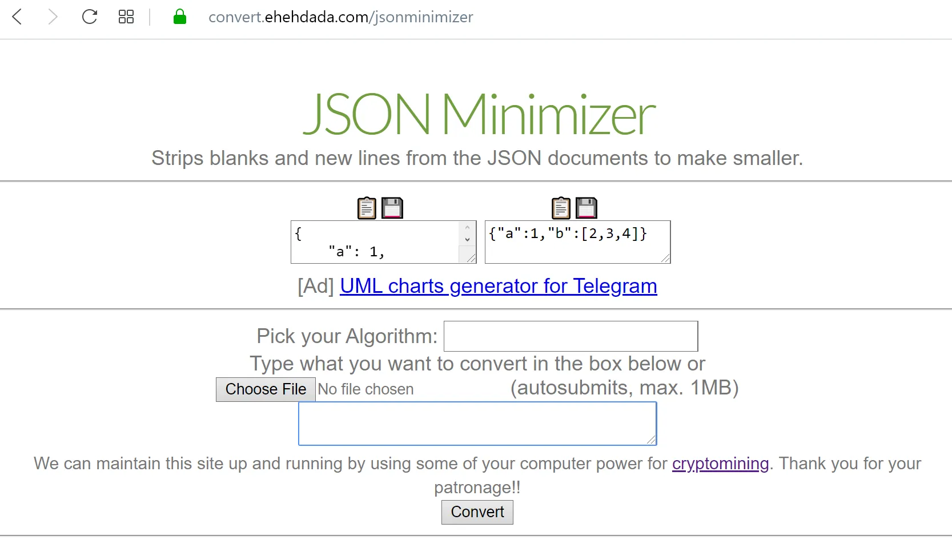Image resolution: width=952 pixels, height=560 pixels.
Task: Click the clipboard icon above the input JSON box
Action: click(x=367, y=208)
